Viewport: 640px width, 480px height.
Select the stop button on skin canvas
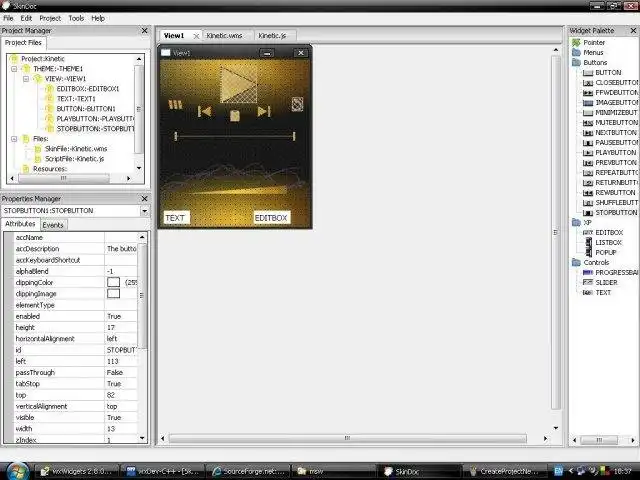(x=235, y=116)
